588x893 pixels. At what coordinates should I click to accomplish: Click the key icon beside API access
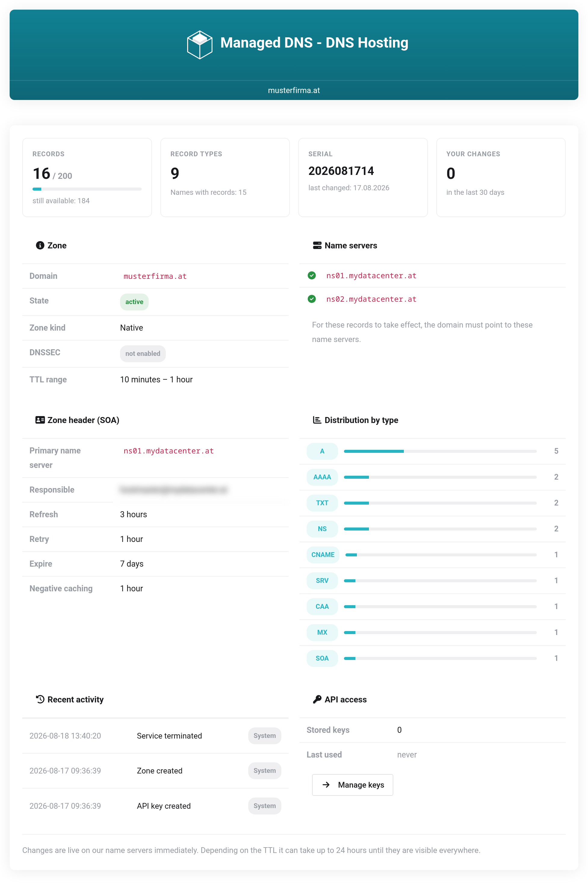pos(317,699)
